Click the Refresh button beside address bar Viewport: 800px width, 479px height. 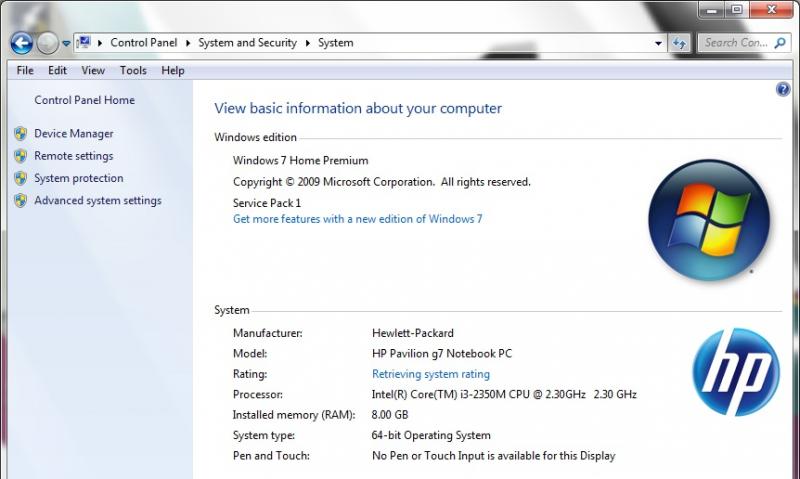point(680,43)
